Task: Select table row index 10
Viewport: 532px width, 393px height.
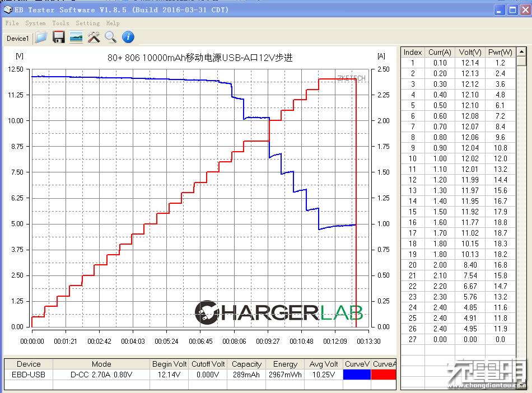Action: click(413, 158)
